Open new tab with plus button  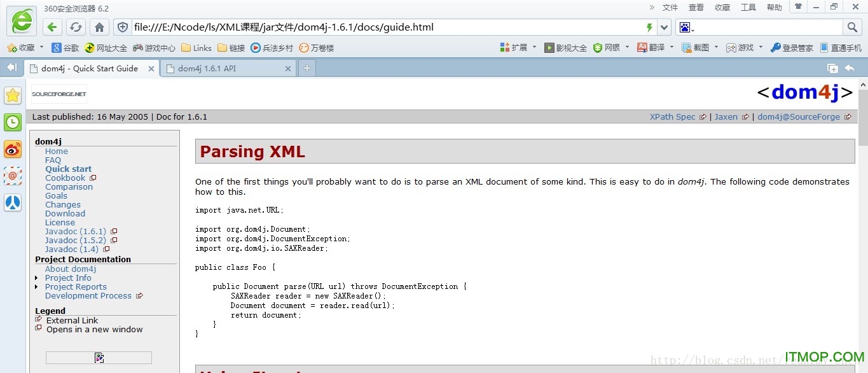307,68
